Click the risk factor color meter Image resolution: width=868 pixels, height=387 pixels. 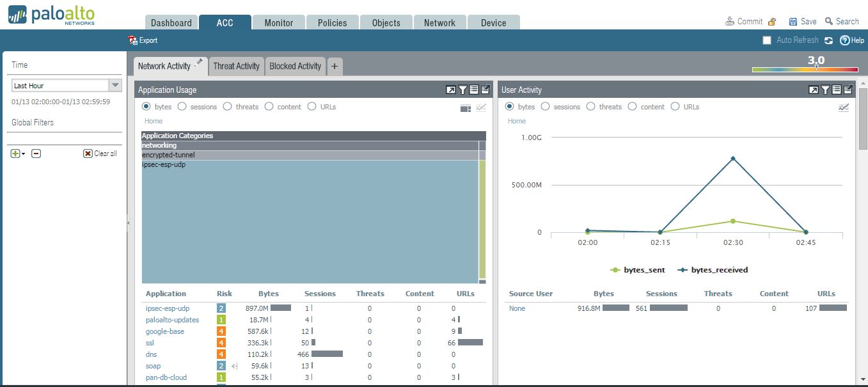point(805,70)
